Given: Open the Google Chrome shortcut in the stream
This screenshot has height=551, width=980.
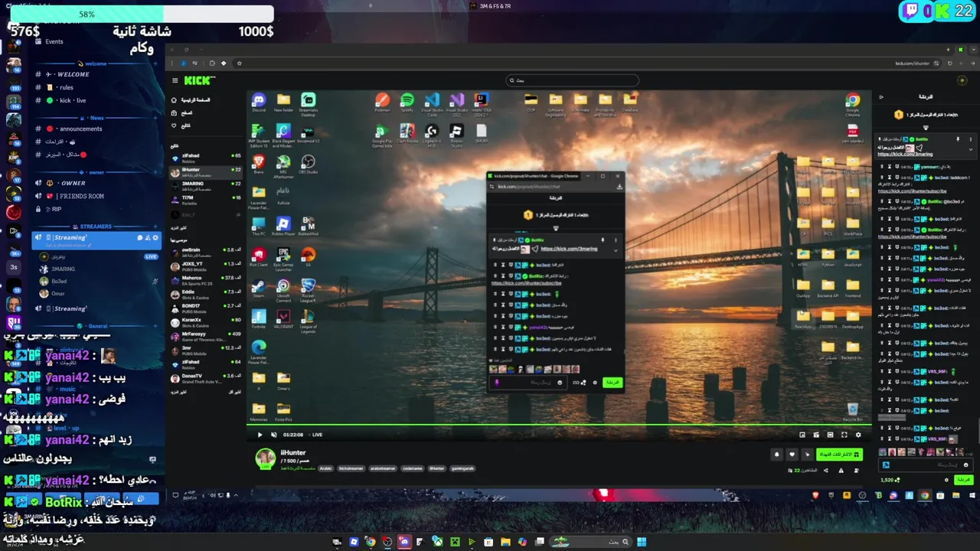Looking at the screenshot, I should coord(852,104).
